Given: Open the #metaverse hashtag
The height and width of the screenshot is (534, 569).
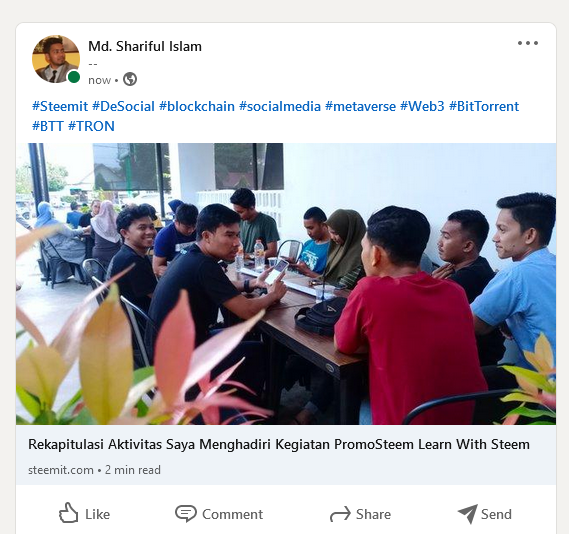Looking at the screenshot, I should 360,106.
